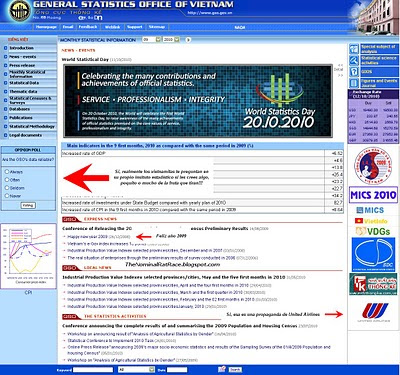Open the Special subject of analysis icon

pos(354,49)
